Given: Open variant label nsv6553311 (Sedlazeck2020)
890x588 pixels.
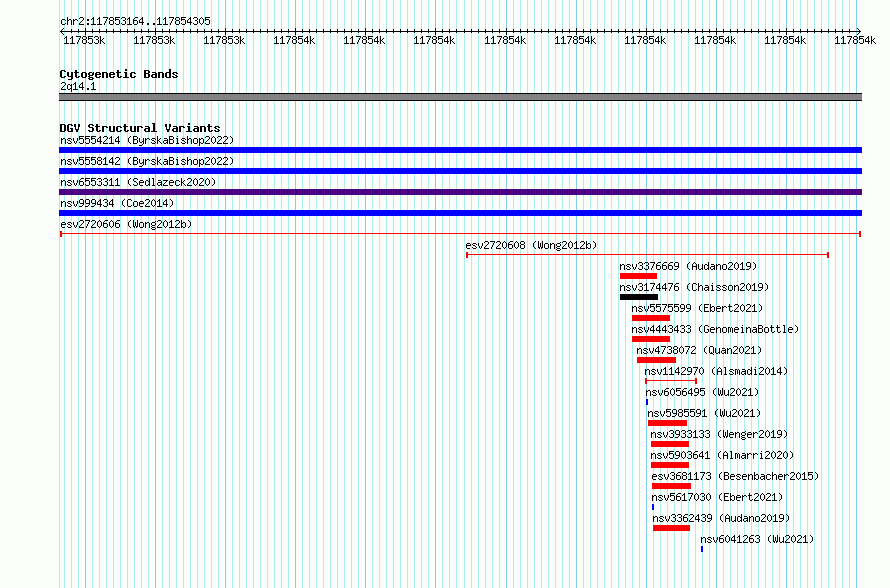Looking at the screenshot, I should [x=138, y=182].
